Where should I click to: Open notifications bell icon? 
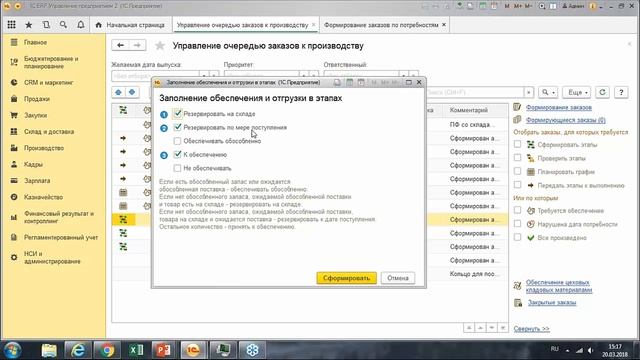[81, 25]
